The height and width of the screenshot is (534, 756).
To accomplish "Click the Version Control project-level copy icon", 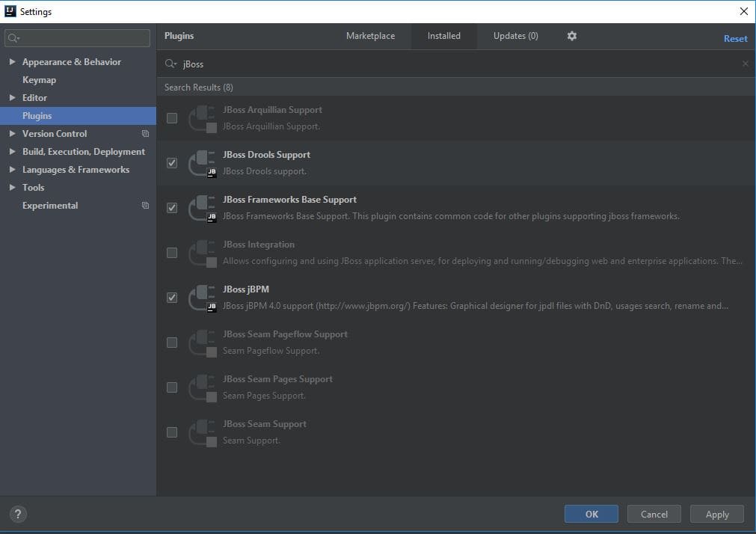I will tap(145, 134).
